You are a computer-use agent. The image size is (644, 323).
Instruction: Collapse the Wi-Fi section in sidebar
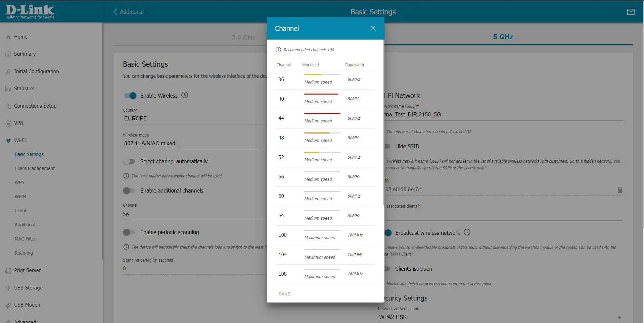point(20,141)
